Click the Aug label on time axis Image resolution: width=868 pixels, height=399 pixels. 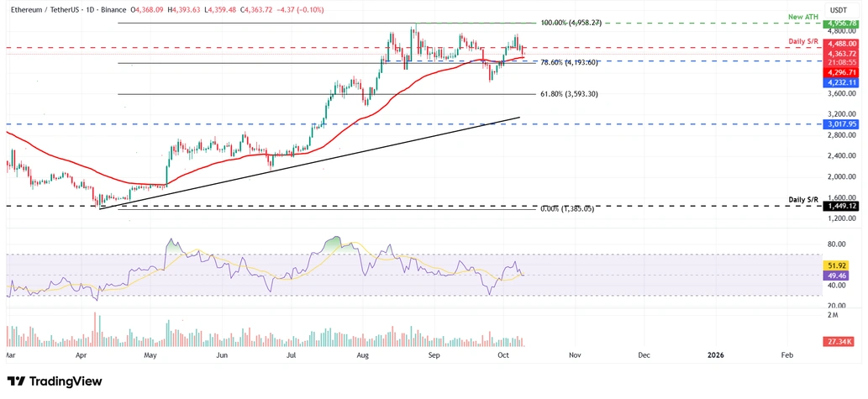coord(362,355)
